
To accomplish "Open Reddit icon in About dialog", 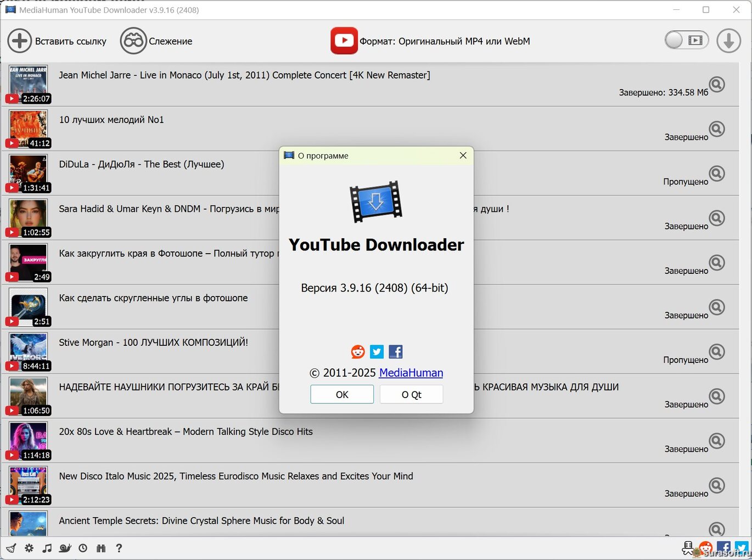I will (358, 351).
